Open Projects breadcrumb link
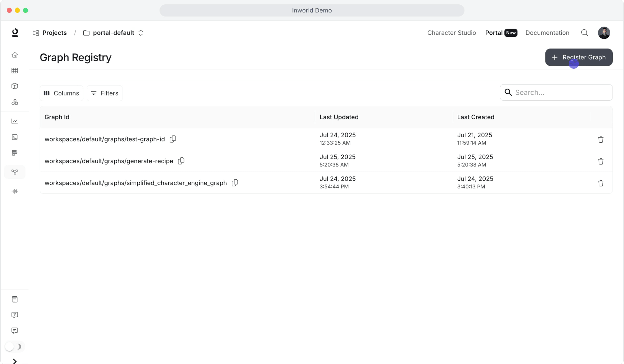 [50, 33]
